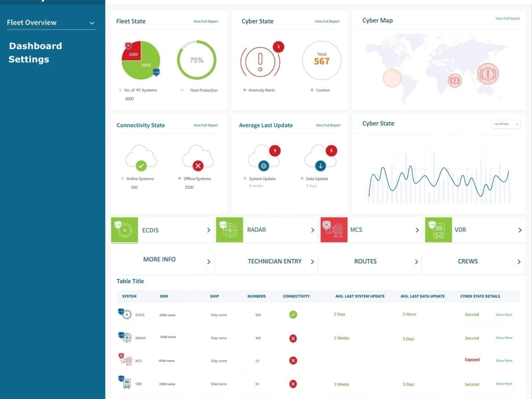Collapse the Fleet Overview sidebar menu
532x399 pixels.
(x=92, y=23)
